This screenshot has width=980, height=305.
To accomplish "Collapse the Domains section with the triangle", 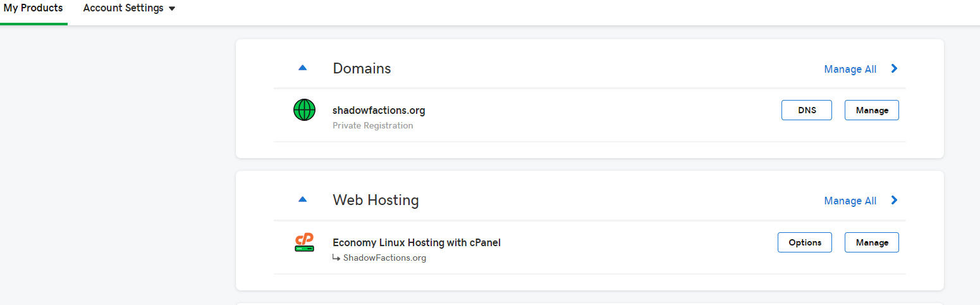I will 302,68.
